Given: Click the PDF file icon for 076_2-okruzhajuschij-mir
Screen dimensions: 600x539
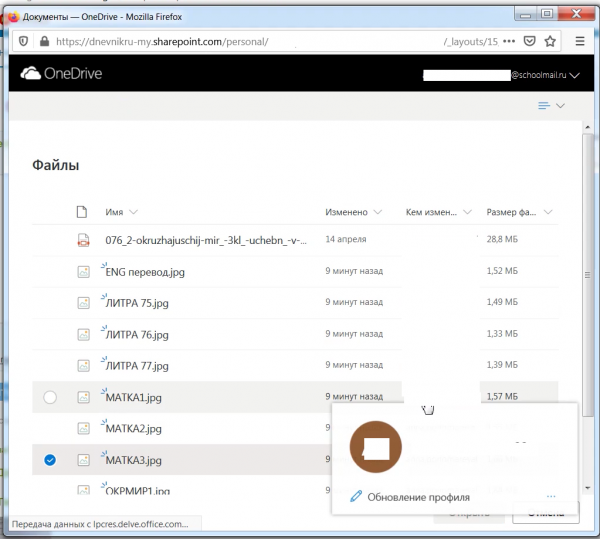Looking at the screenshot, I should [84, 240].
